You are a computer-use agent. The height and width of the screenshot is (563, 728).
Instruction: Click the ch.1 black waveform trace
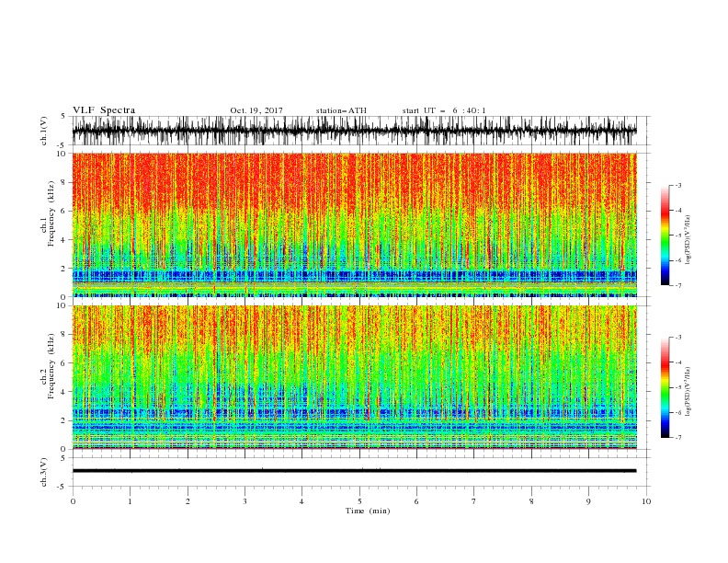354,131
